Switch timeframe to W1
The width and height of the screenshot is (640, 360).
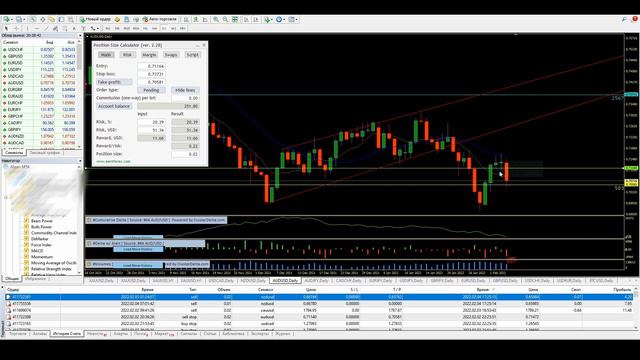(x=173, y=28)
